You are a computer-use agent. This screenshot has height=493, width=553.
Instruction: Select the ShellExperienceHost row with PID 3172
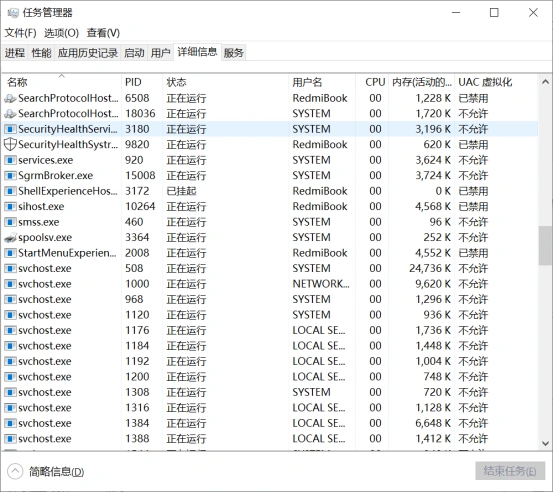point(270,191)
